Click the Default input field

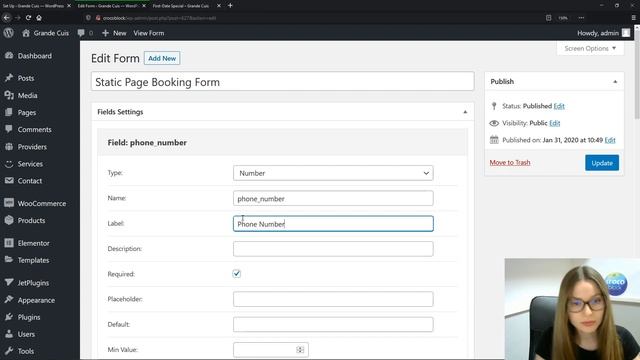[333, 324]
